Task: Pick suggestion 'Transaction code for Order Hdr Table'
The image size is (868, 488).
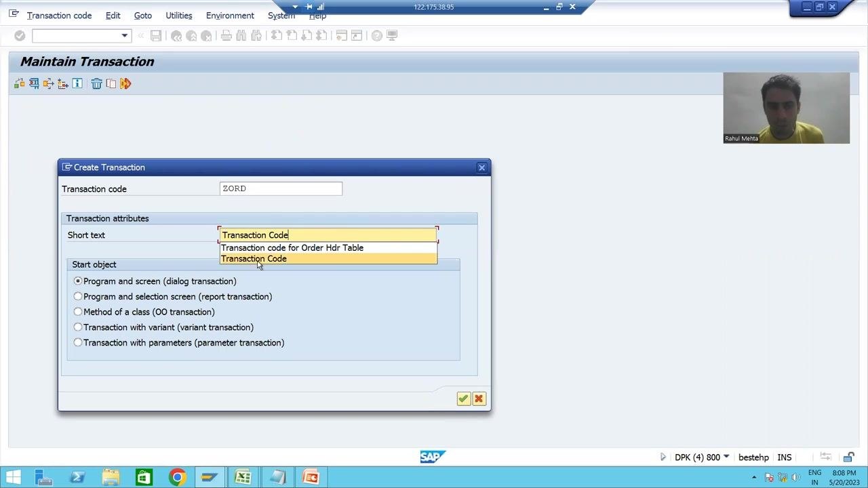Action: coord(329,248)
